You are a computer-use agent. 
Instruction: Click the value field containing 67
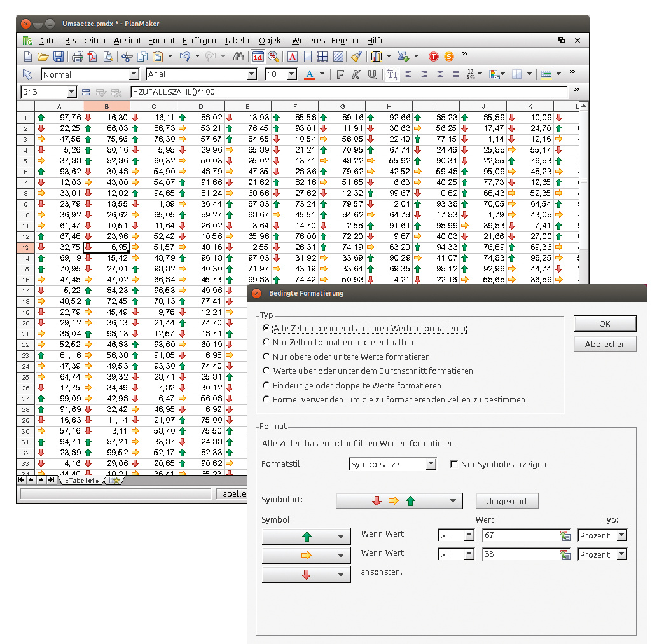[518, 535]
